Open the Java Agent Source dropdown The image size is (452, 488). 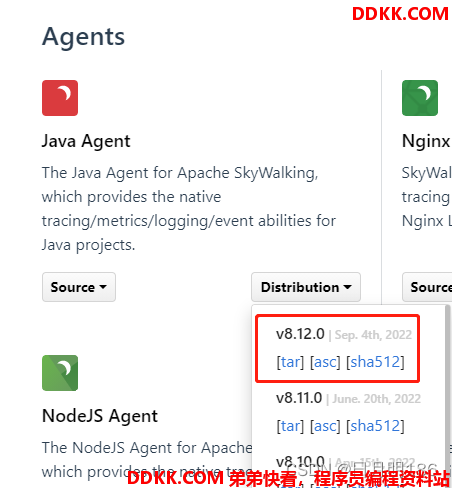(x=79, y=287)
